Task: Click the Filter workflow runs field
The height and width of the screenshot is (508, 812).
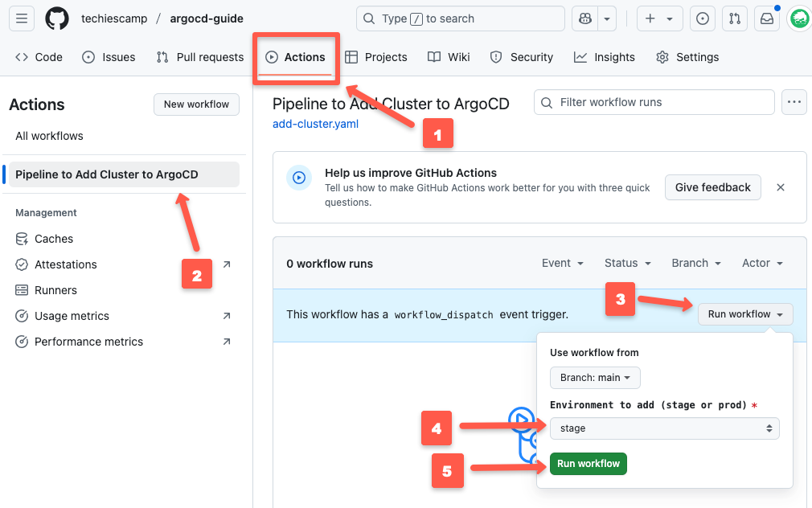Action: pyautogui.click(x=654, y=102)
